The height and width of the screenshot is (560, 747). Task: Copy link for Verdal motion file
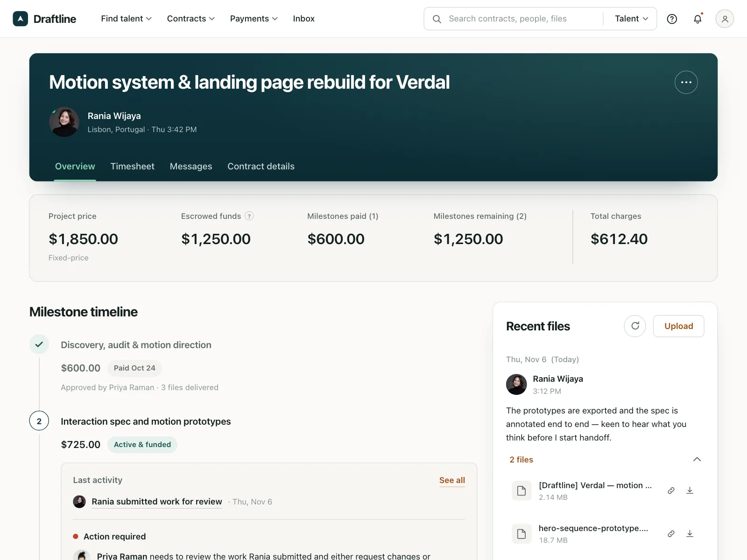tap(671, 490)
